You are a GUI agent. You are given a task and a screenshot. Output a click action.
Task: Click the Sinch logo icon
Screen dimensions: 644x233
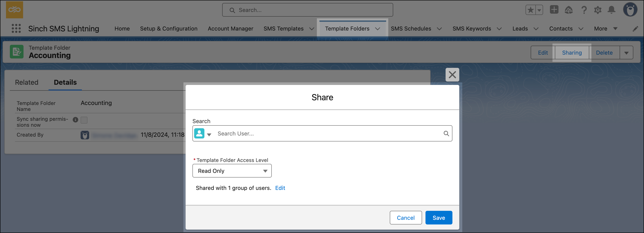(15, 10)
